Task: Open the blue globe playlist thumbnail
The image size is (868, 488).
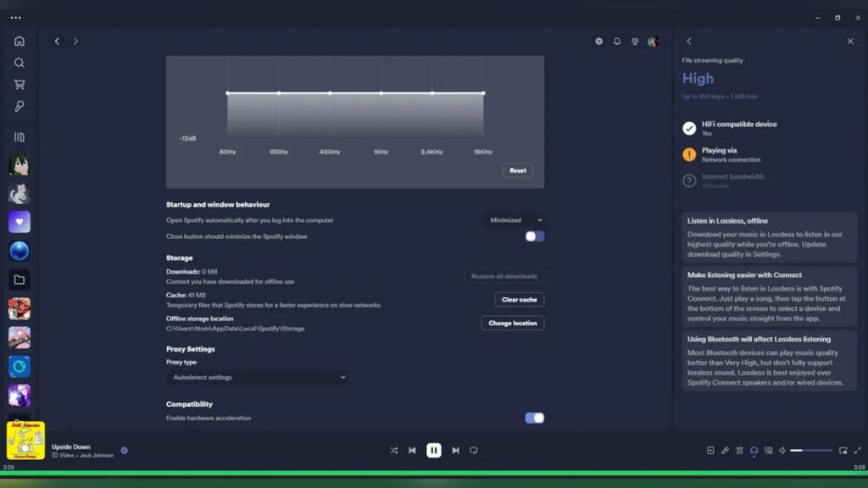Action: pyautogui.click(x=19, y=251)
